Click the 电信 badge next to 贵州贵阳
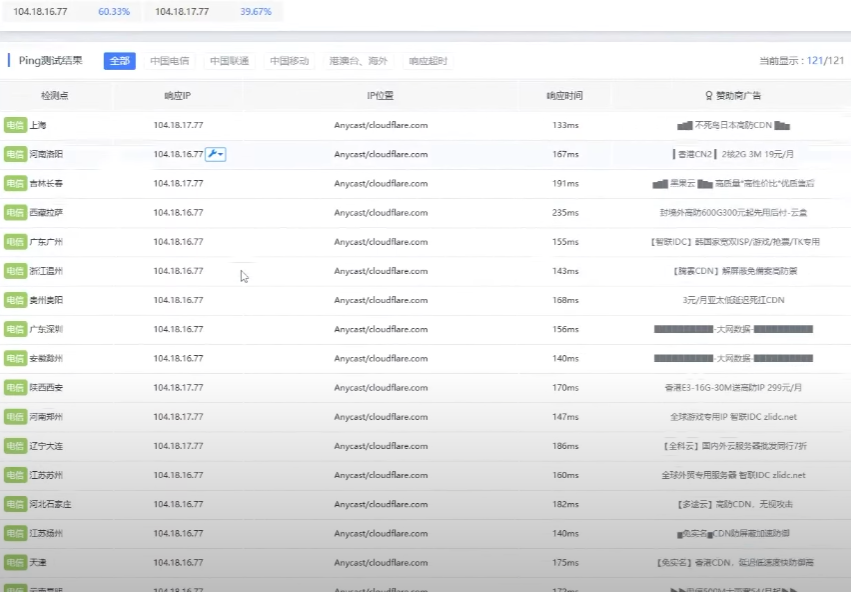Screen dimensions: 851x592 [15, 300]
